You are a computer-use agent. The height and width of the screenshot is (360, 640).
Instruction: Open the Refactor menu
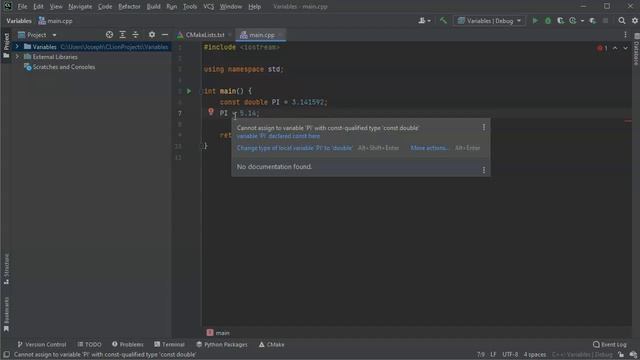pyautogui.click(x=129, y=7)
